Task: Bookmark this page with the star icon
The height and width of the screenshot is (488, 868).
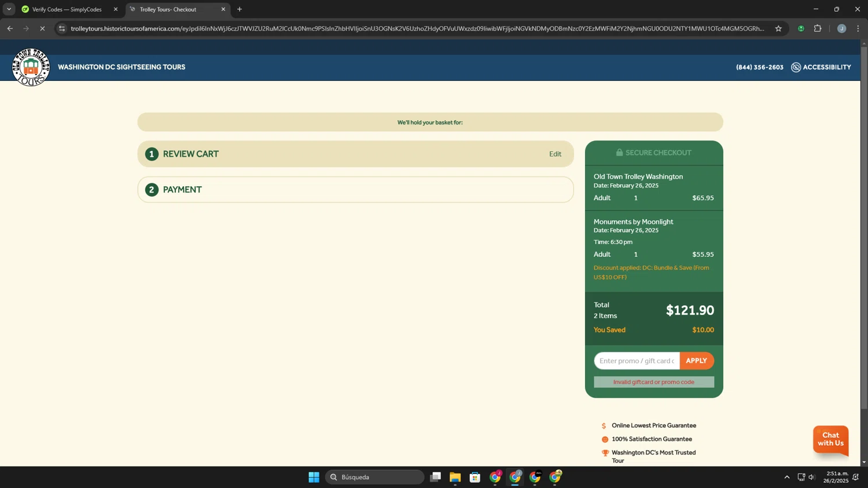Action: [778, 28]
